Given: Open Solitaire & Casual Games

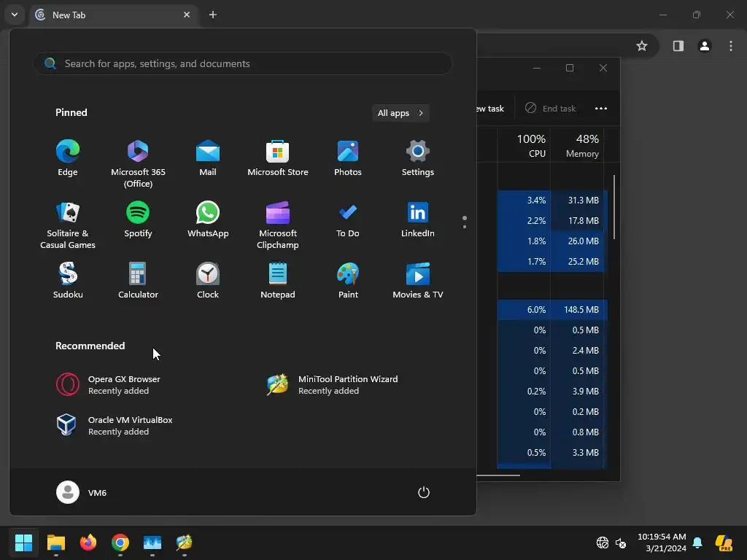Looking at the screenshot, I should [68, 225].
